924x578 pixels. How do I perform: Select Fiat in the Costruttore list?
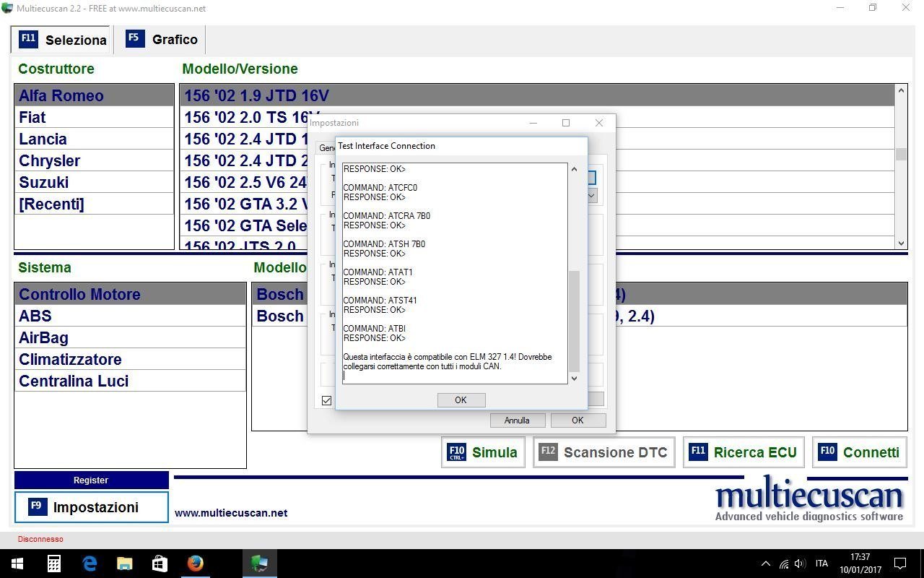pyautogui.click(x=94, y=117)
